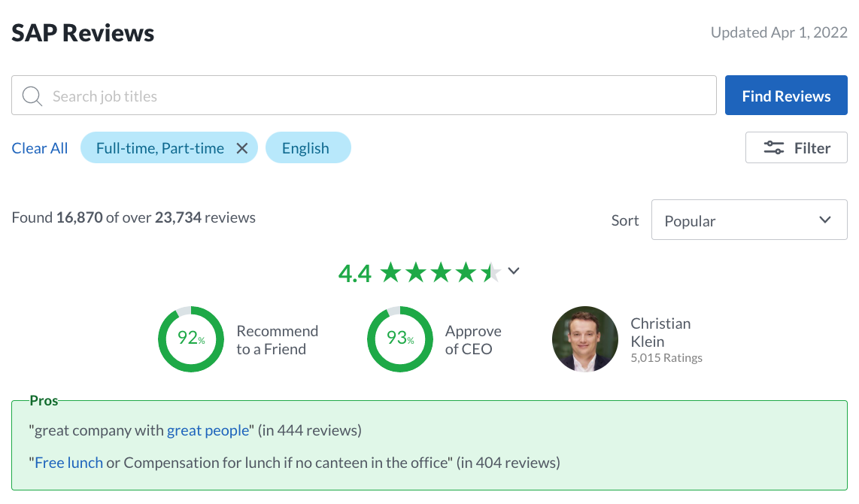Click the 'Approve of CEO' label
Image resolution: width=859 pixels, height=504 pixels.
click(473, 340)
